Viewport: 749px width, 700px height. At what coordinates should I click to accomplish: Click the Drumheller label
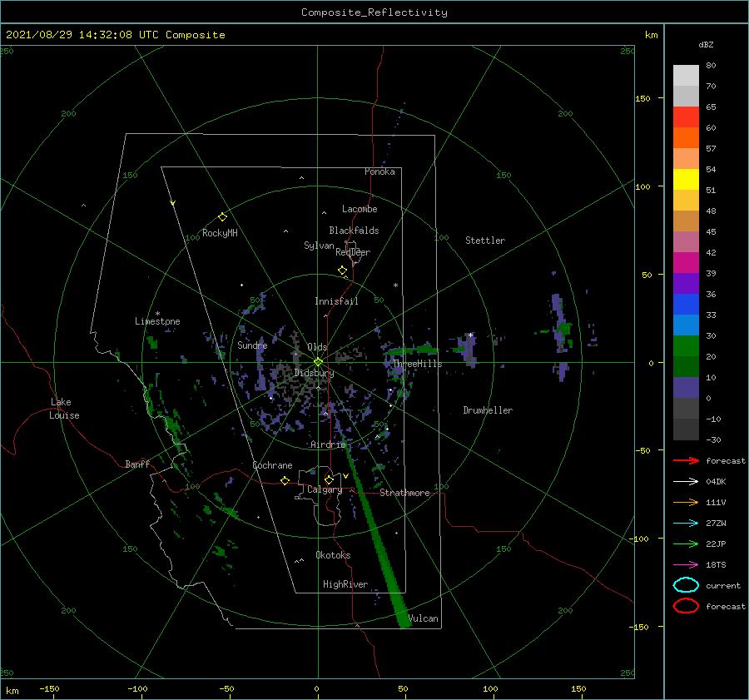pos(488,410)
